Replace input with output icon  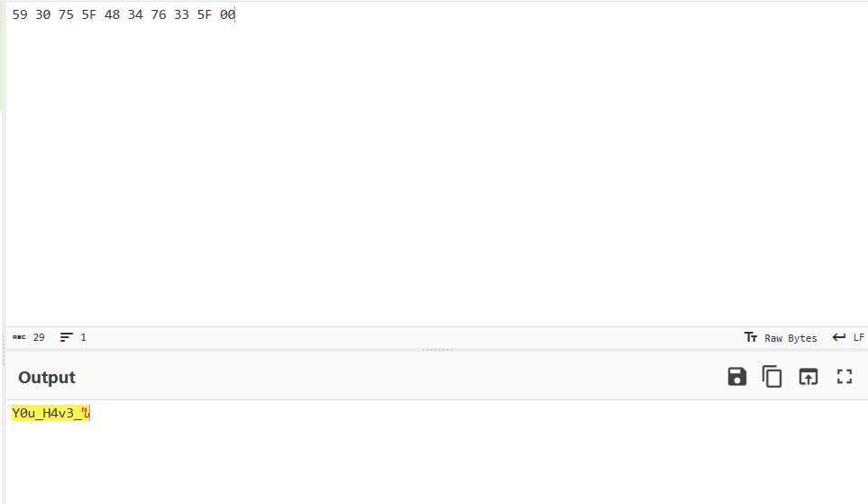tap(809, 377)
